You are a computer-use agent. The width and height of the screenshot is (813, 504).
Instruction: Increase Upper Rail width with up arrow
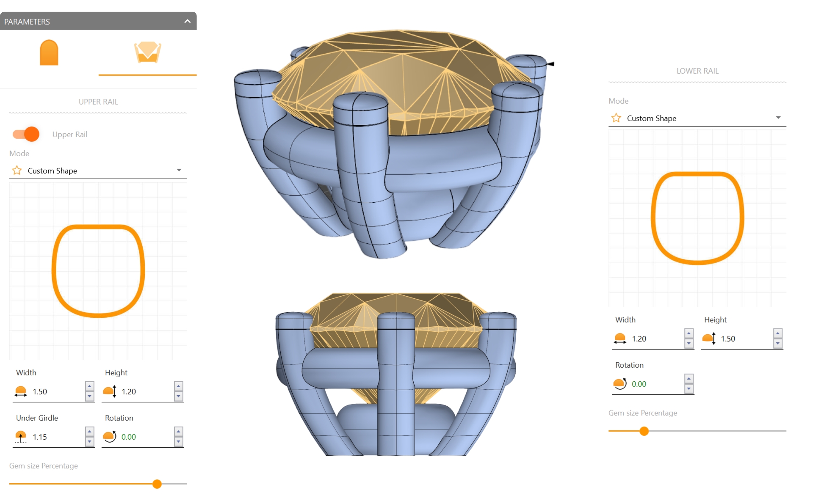89,386
